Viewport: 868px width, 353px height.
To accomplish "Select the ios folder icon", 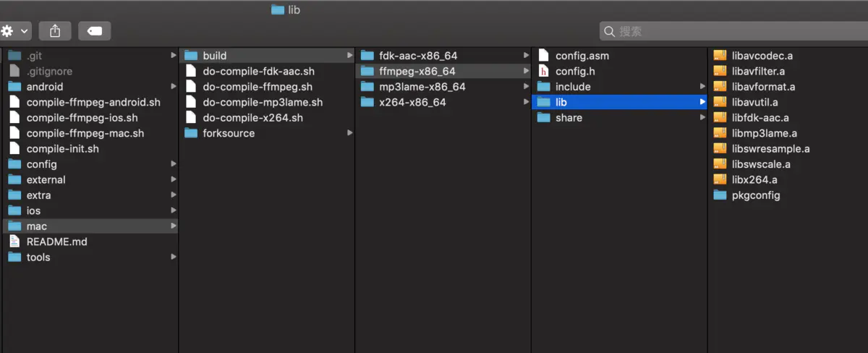I will coord(14,210).
